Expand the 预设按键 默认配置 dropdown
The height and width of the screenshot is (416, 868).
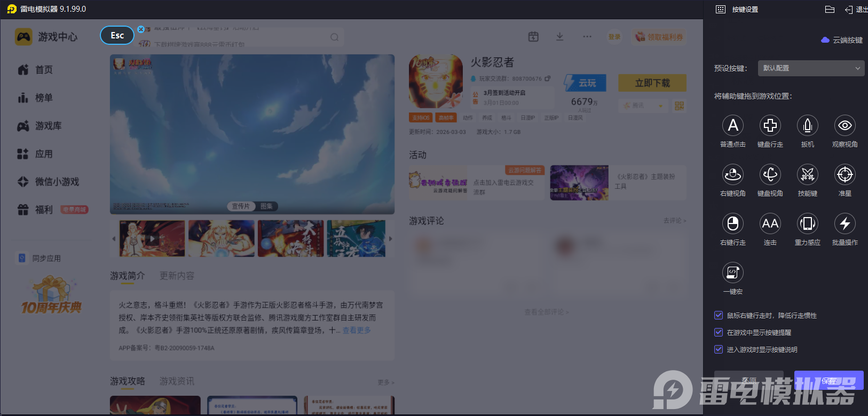pos(811,68)
